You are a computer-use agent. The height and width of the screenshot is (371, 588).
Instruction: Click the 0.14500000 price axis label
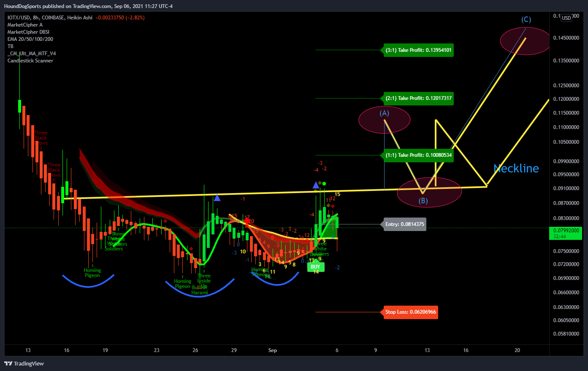tap(566, 38)
